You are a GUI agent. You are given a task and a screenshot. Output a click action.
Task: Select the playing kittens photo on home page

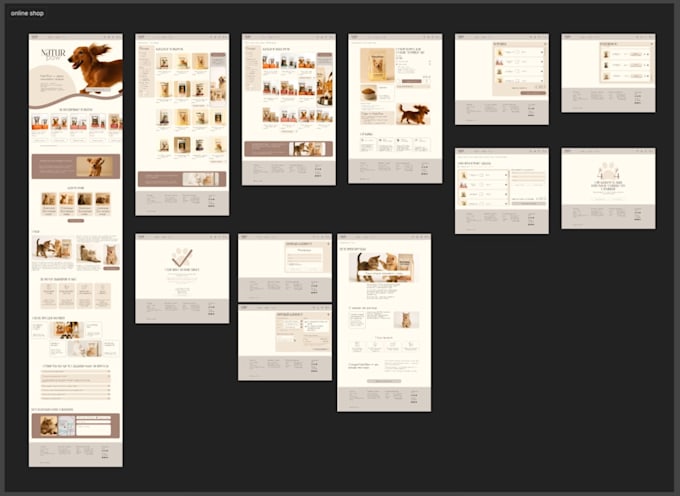[x=52, y=248]
